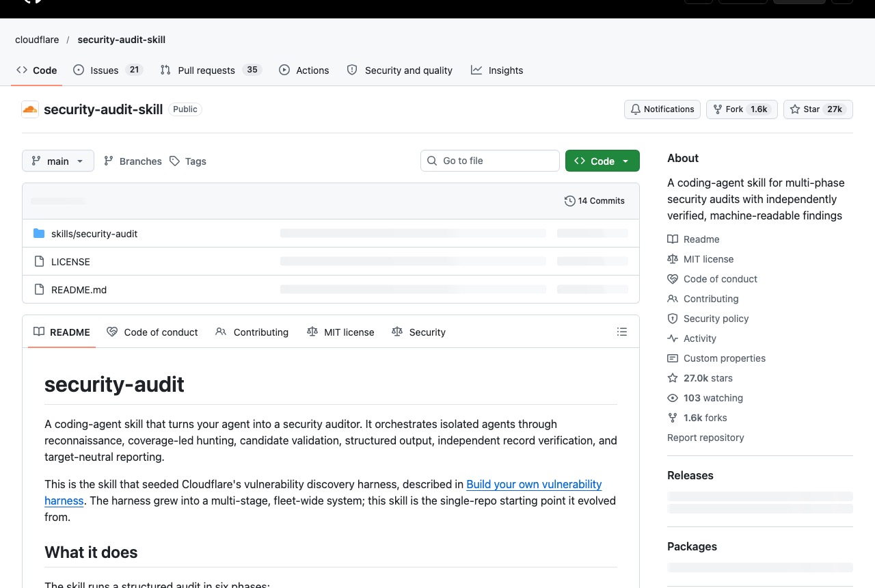Select the README tab in file viewer

(x=62, y=332)
